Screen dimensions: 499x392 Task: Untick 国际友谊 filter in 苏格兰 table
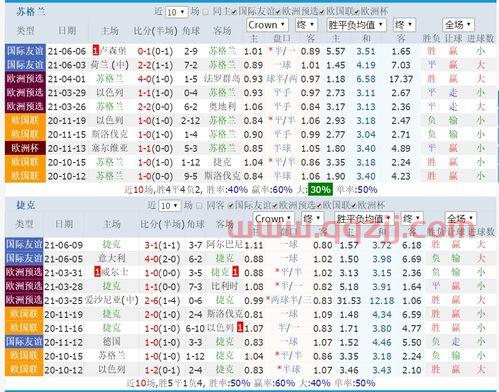(234, 12)
